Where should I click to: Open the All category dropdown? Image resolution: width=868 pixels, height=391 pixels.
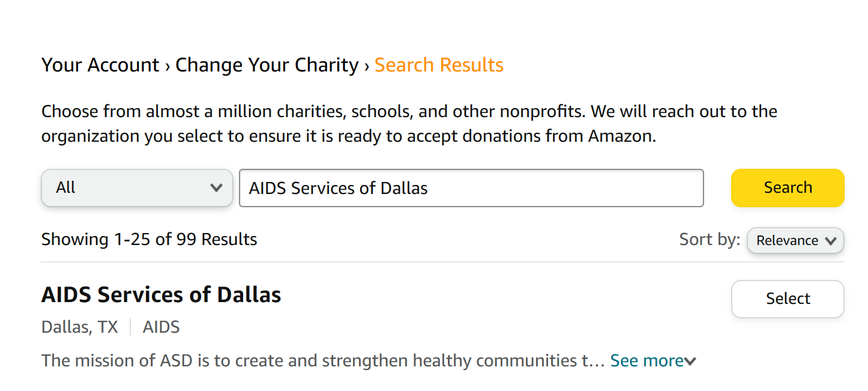137,188
